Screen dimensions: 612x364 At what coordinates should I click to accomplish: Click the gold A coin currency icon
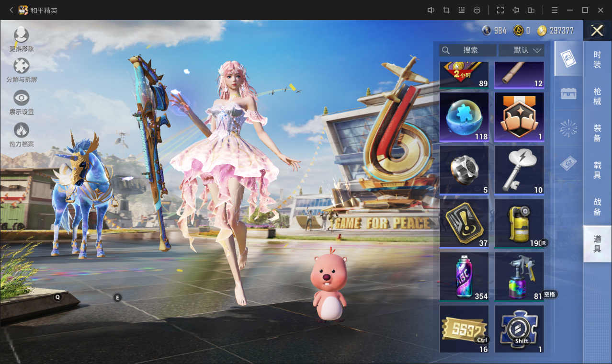pyautogui.click(x=518, y=31)
